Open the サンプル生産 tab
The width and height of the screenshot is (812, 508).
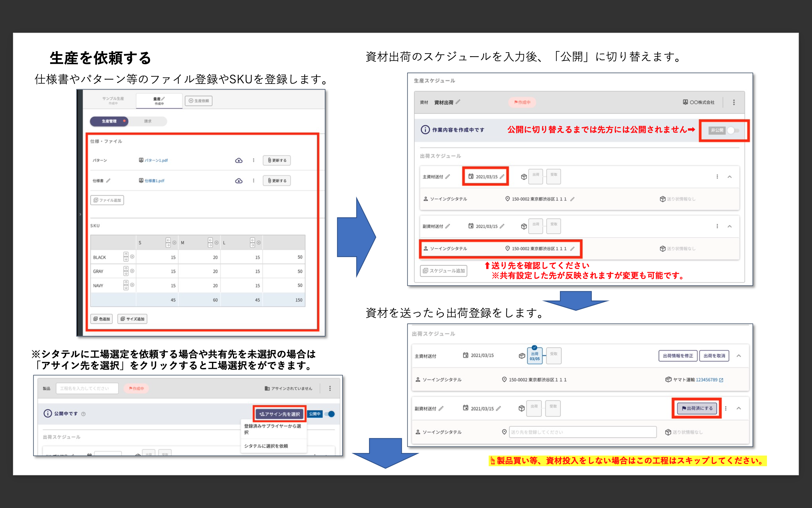pyautogui.click(x=113, y=100)
